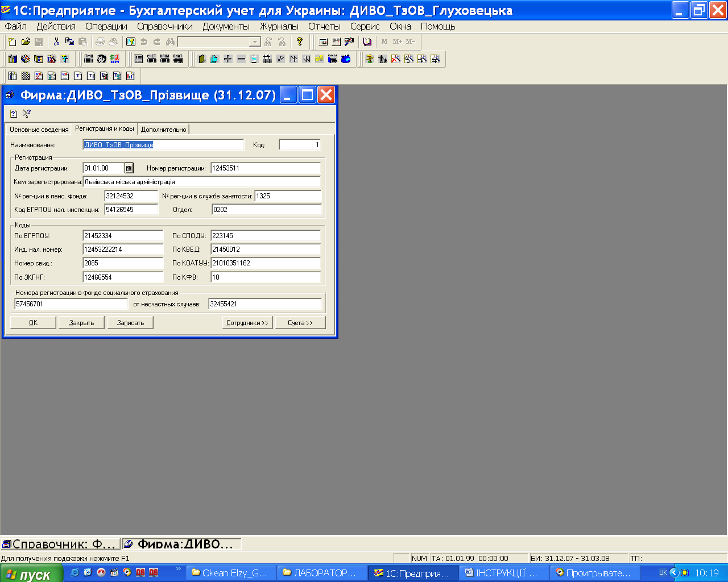Click the НАКЛ toolbar icon

(x=164, y=59)
